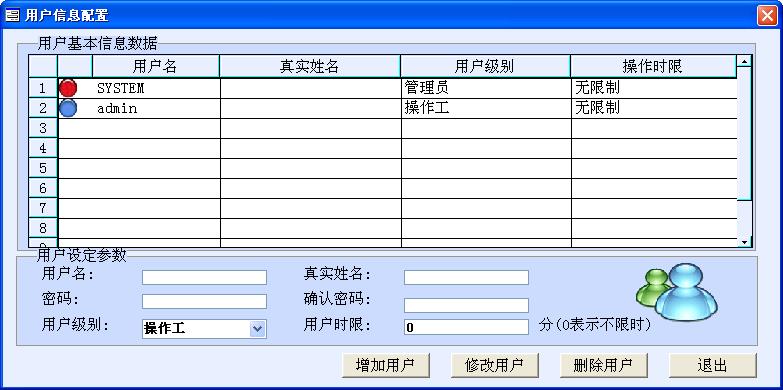Viewport: 783px width, 390px height.
Task: Click the 修改用户 button
Action: click(494, 366)
